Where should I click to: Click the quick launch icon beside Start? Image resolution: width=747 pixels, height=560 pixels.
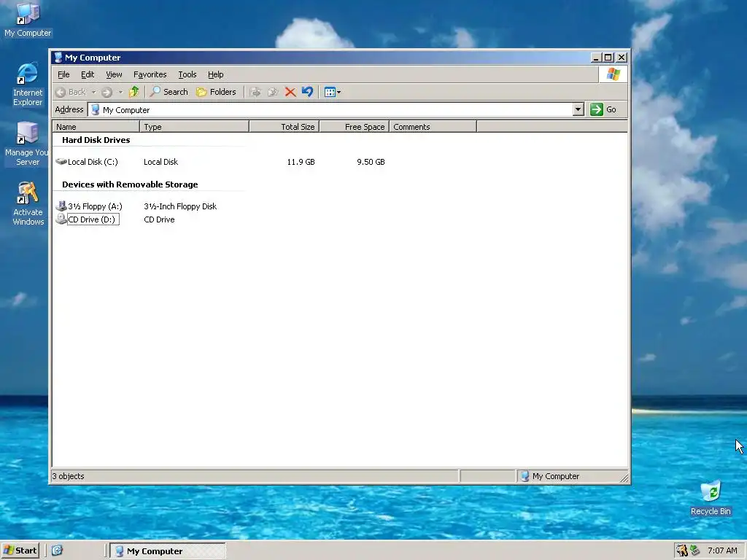point(57,551)
